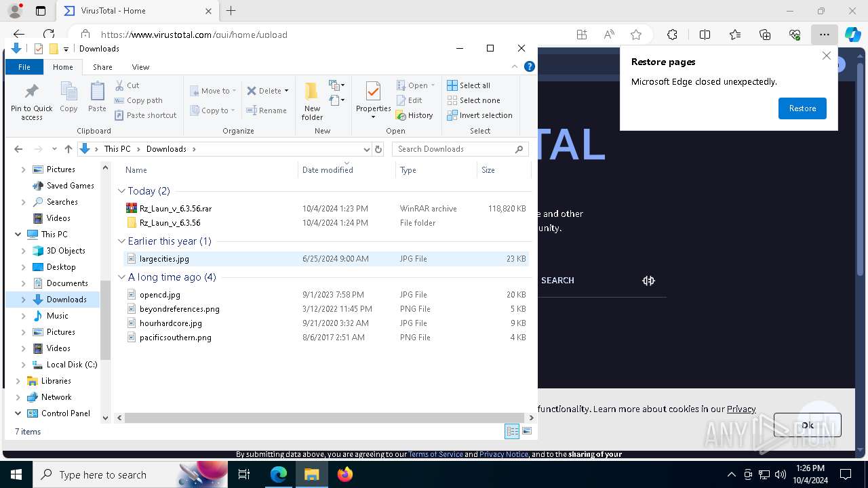
Task: Collapse the Today (2) group
Action: point(122,191)
